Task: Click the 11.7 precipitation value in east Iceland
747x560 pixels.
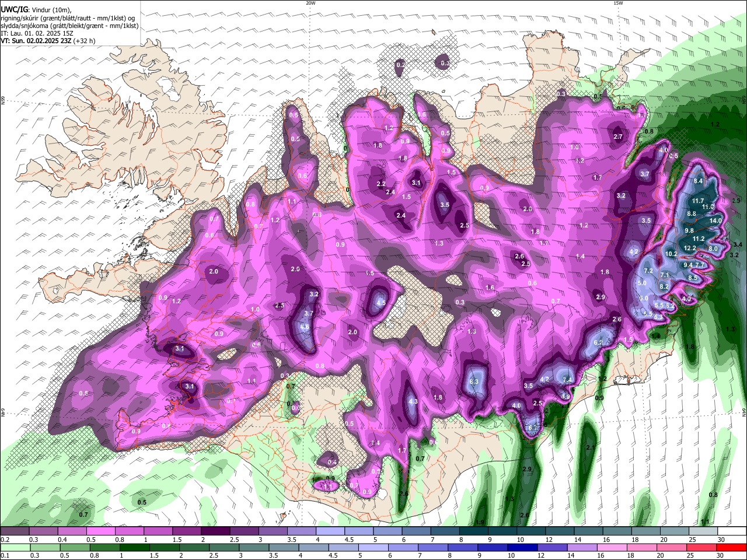Action: coord(698,201)
